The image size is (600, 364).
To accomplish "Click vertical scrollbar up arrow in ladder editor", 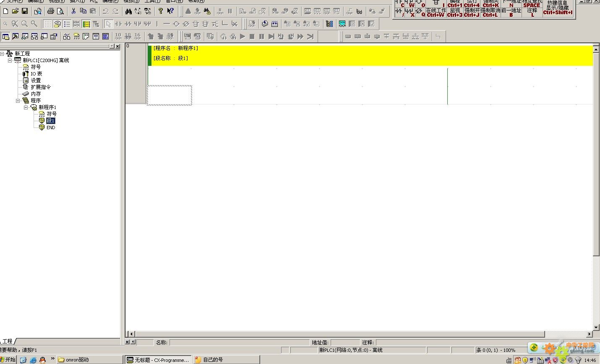I will pyautogui.click(x=596, y=49).
